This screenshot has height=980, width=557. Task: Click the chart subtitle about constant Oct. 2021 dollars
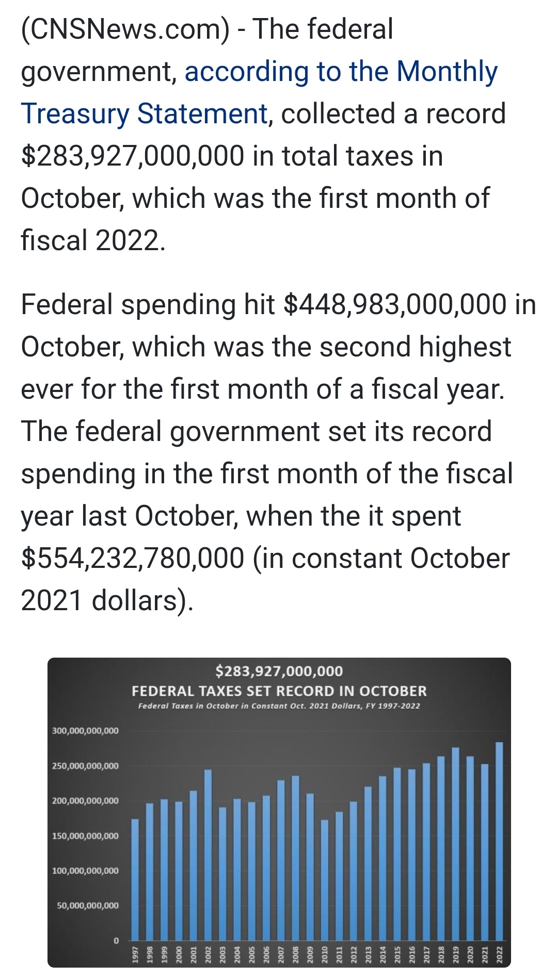click(279, 706)
